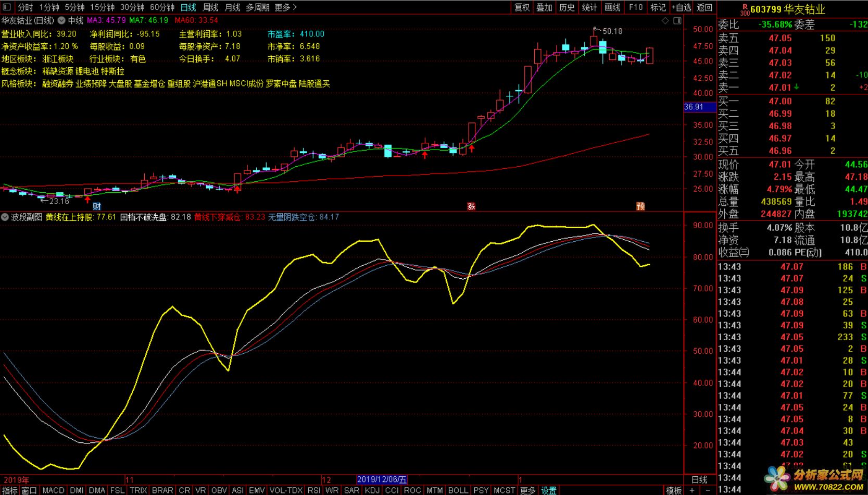The height and width of the screenshot is (495, 868).
Task: Select the RSI indicator
Action: point(314,490)
